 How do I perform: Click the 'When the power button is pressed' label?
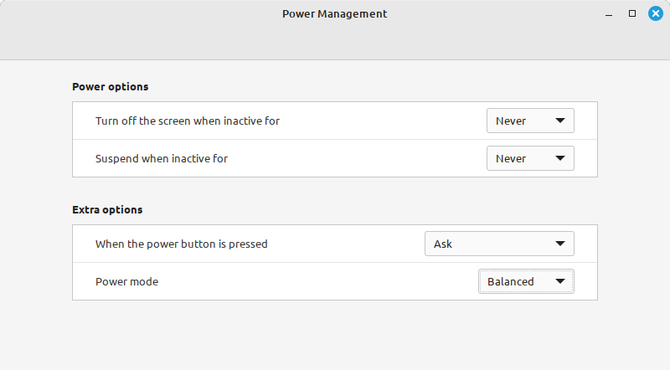[x=181, y=244]
